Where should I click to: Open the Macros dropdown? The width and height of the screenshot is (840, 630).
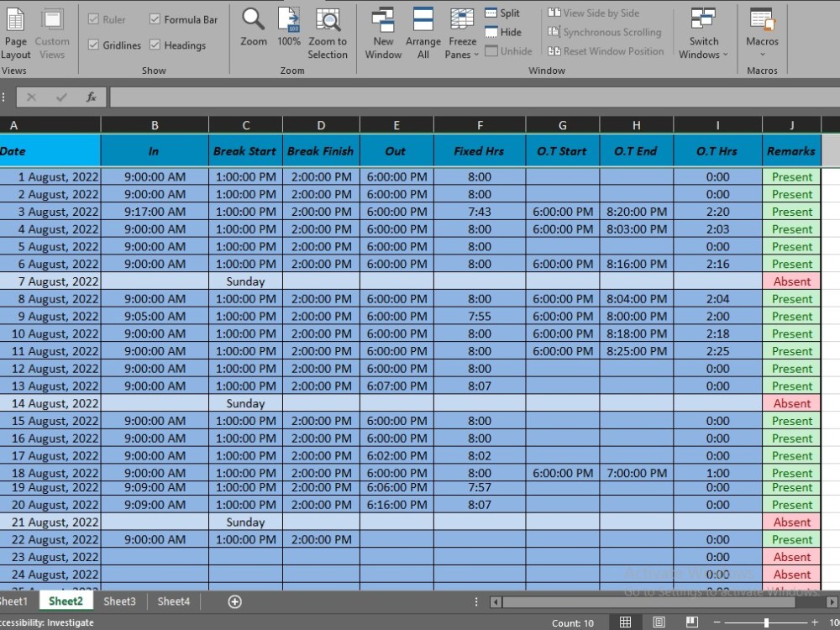762,34
